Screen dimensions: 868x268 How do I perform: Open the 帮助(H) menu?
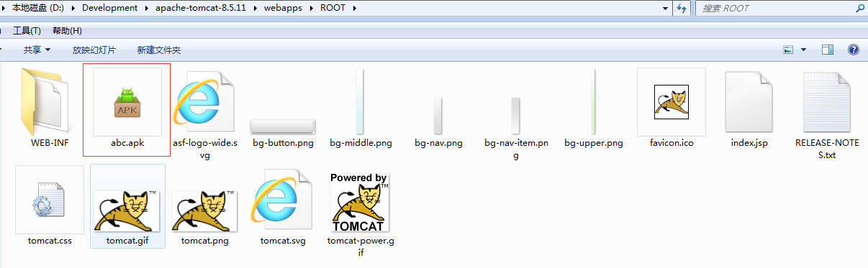click(67, 31)
